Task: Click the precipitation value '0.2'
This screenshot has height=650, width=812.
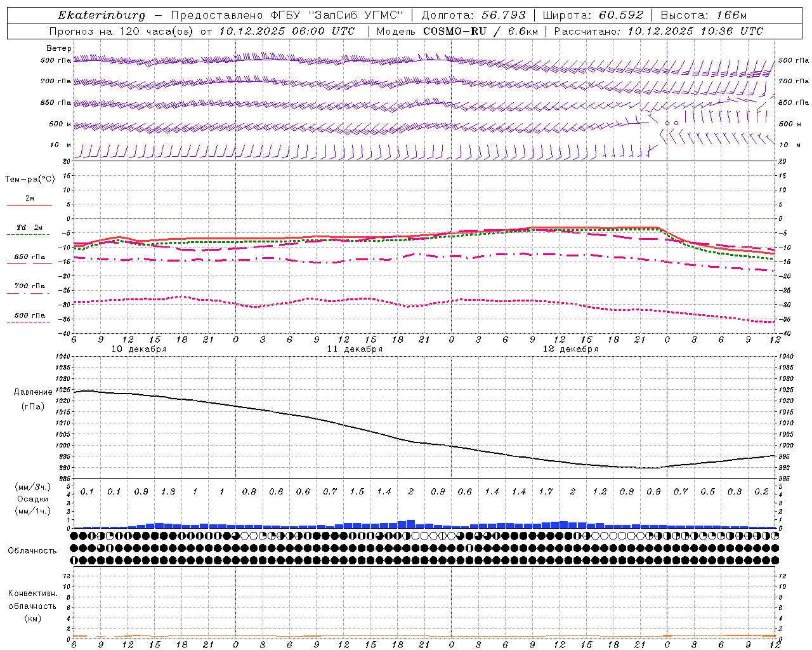Action: click(x=762, y=492)
